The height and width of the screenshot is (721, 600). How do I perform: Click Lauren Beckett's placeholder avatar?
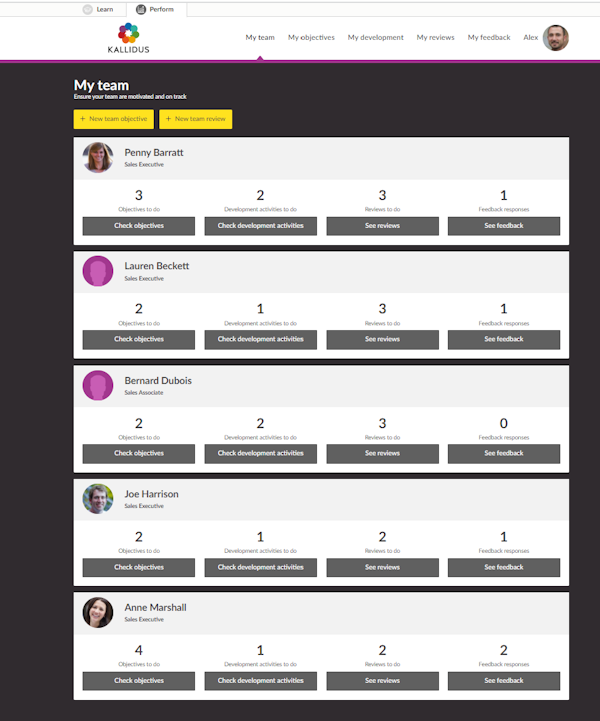tap(98, 271)
